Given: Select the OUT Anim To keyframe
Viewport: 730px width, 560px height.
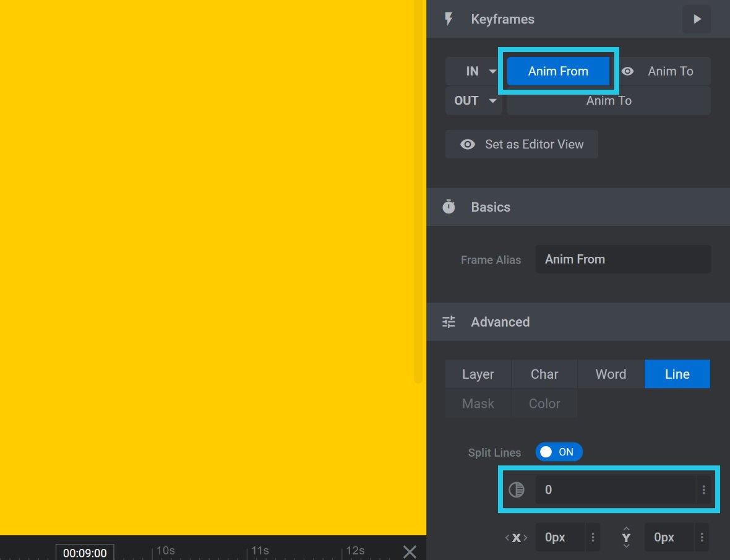Looking at the screenshot, I should [x=609, y=100].
